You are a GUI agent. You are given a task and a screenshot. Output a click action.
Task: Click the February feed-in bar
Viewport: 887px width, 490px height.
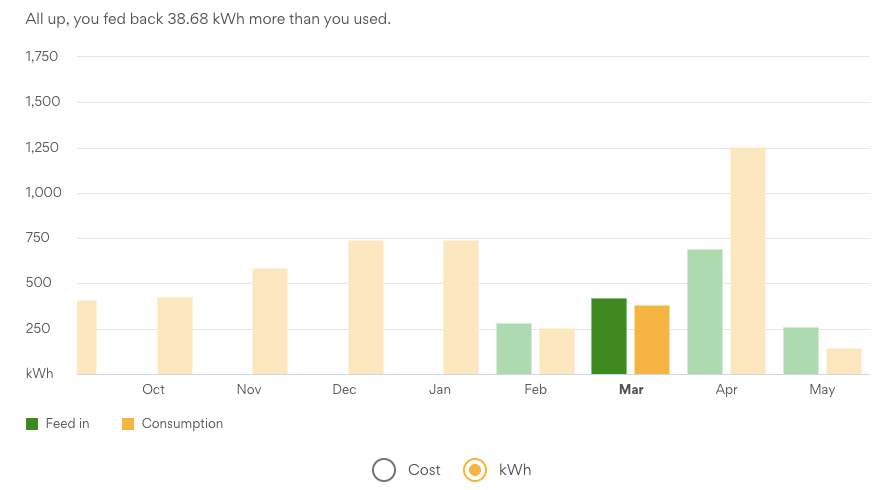click(x=514, y=349)
